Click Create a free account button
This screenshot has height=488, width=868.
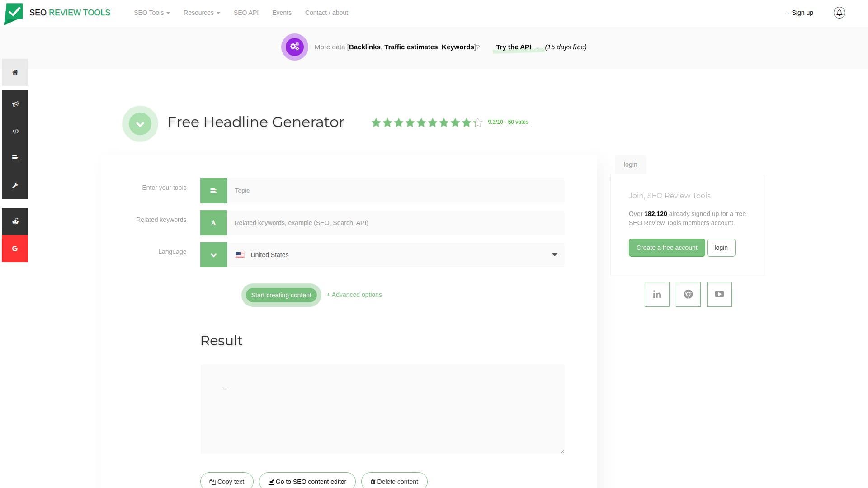click(667, 248)
